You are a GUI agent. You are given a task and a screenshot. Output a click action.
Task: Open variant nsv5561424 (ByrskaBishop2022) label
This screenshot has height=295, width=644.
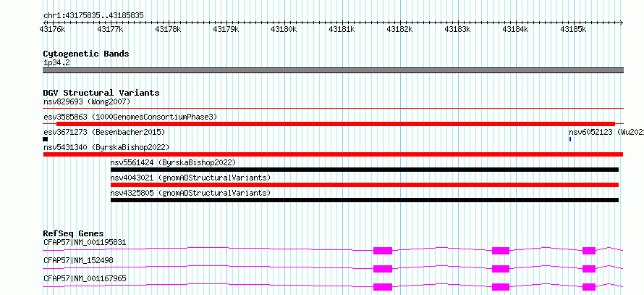click(174, 162)
